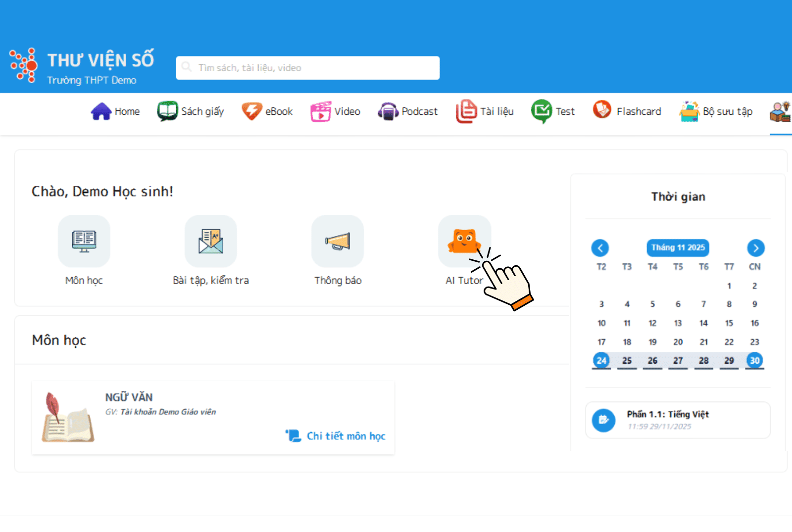
Task: Open Bài tập, kiểm tra icon
Action: [210, 241]
